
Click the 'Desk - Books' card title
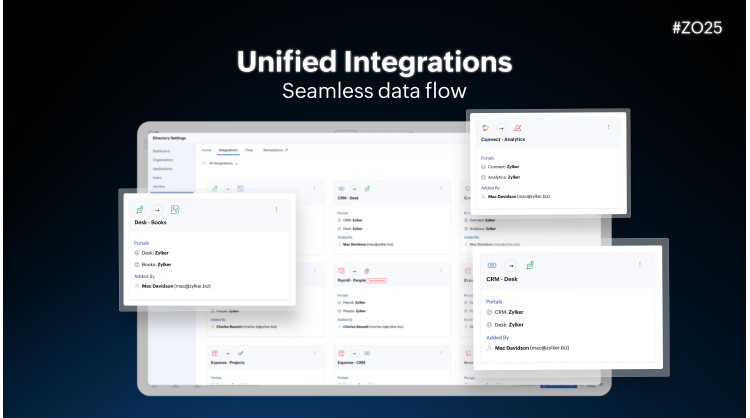coord(150,222)
